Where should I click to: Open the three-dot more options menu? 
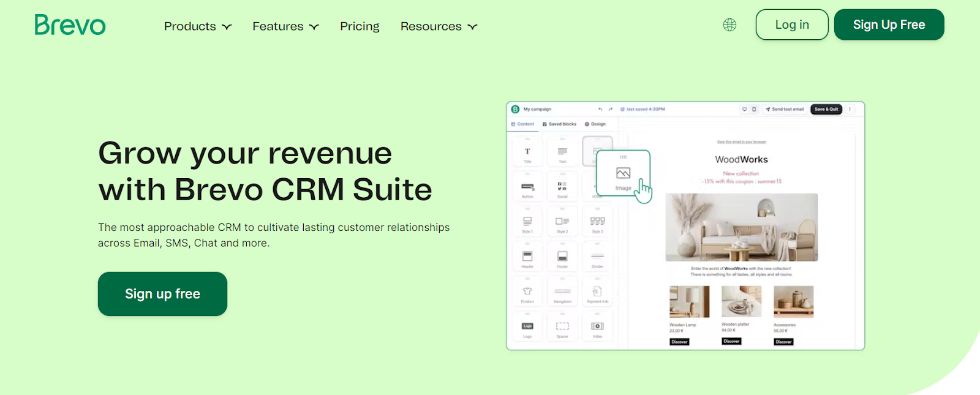850,109
